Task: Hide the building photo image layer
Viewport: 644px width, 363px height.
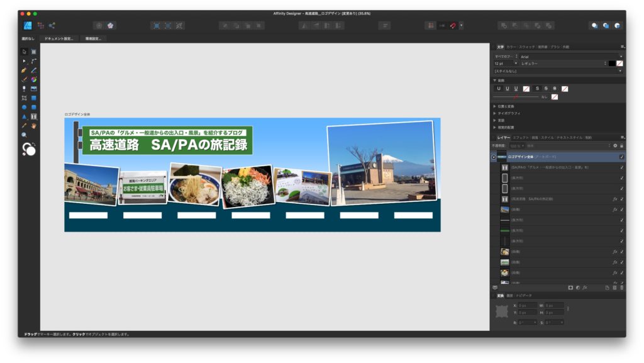Action: tap(621, 209)
